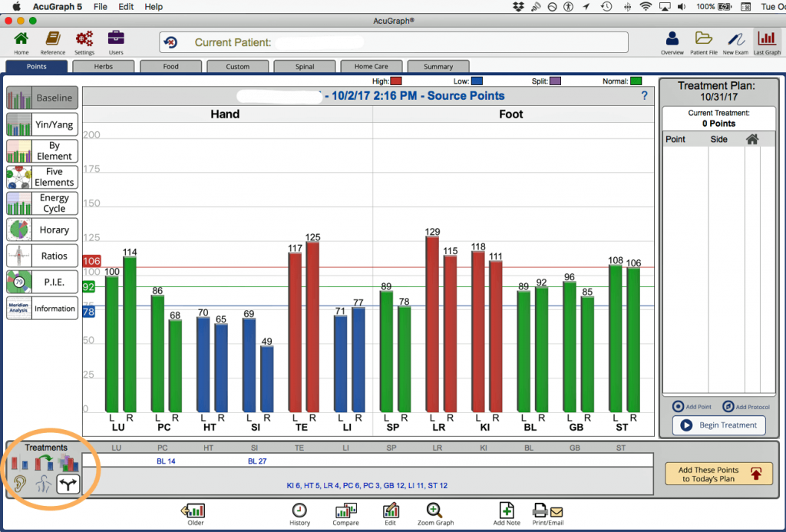Switch to the Yin/Yang graph view
Screen dimensions: 786x532
tap(42, 124)
